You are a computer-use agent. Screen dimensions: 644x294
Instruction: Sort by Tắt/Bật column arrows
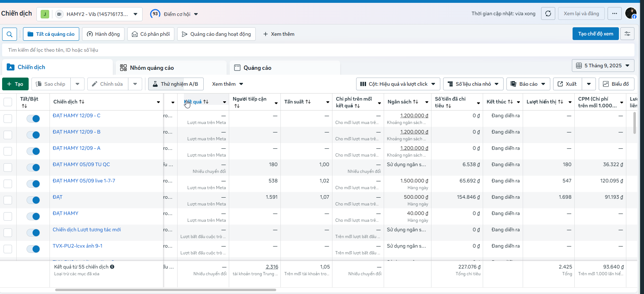tap(24, 106)
